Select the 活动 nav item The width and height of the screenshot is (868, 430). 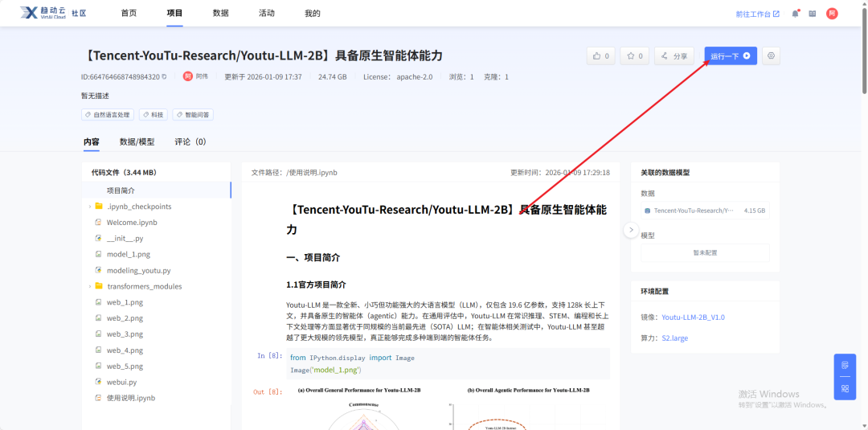266,14
